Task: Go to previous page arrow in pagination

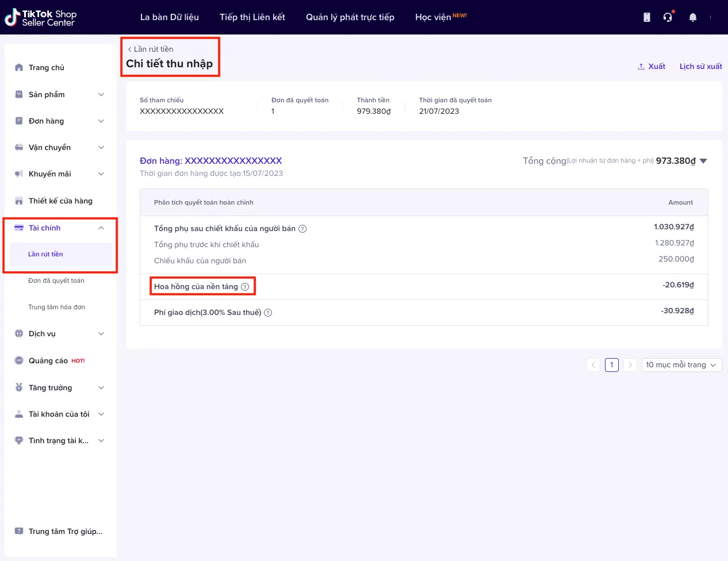Action: [x=593, y=365]
